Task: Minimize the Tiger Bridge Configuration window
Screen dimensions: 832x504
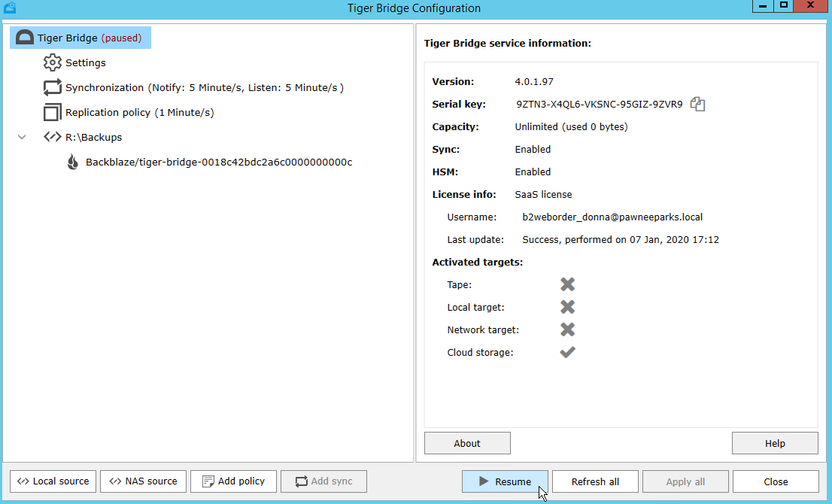Action: [763, 6]
